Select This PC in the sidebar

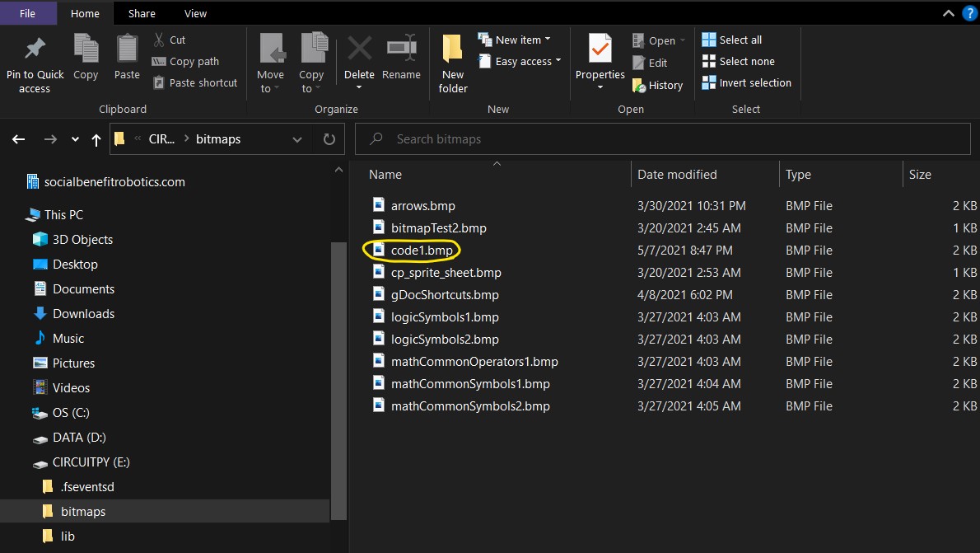(x=54, y=214)
